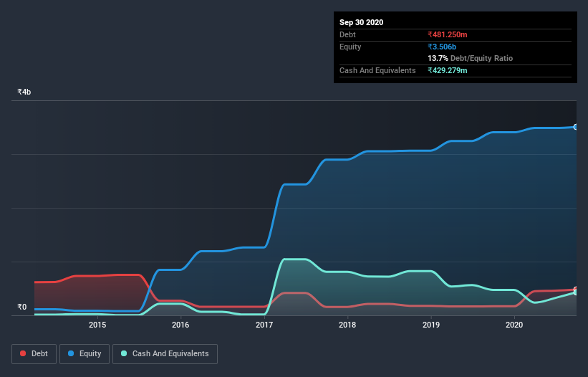
Task: Click the red Debt endpoint marker
Action: point(576,290)
